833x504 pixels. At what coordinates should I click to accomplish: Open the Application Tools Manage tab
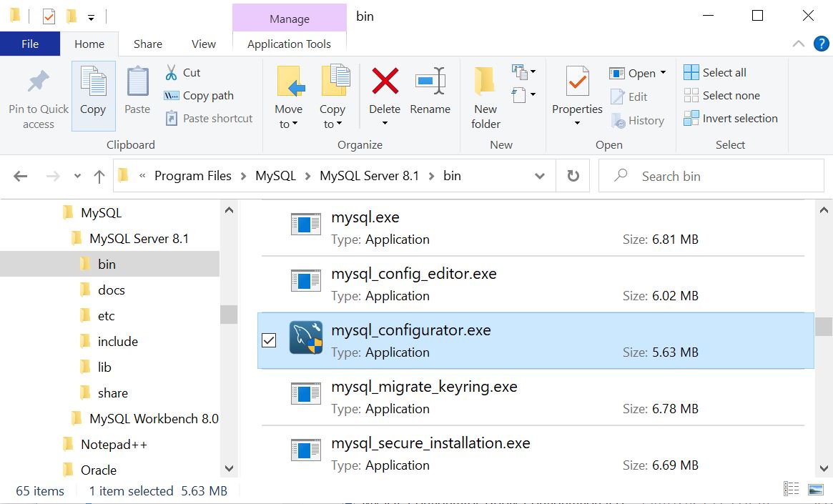point(289,19)
